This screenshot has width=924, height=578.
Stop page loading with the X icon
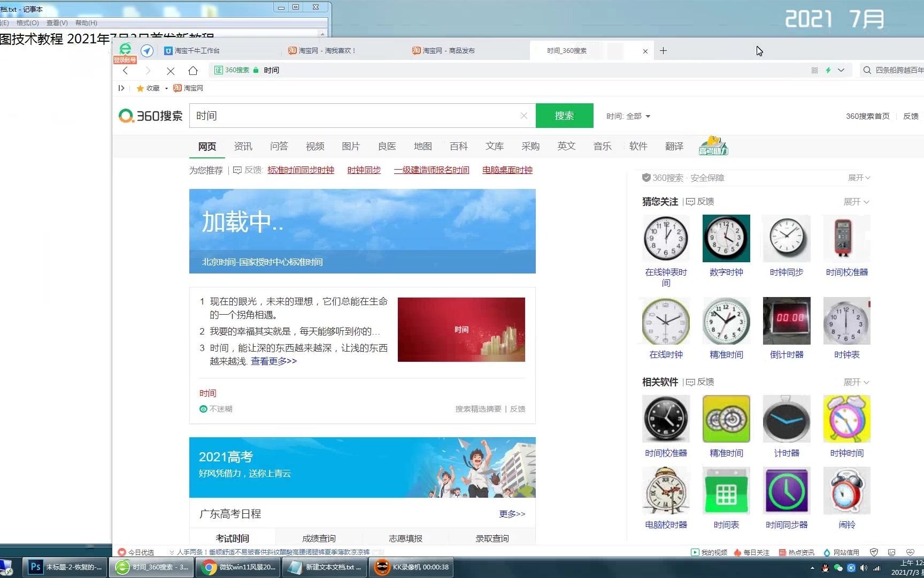coord(171,71)
